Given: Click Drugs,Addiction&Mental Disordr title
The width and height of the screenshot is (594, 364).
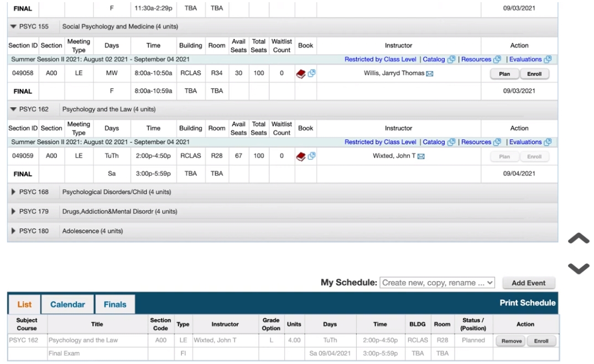Looking at the screenshot, I should (x=119, y=211).
